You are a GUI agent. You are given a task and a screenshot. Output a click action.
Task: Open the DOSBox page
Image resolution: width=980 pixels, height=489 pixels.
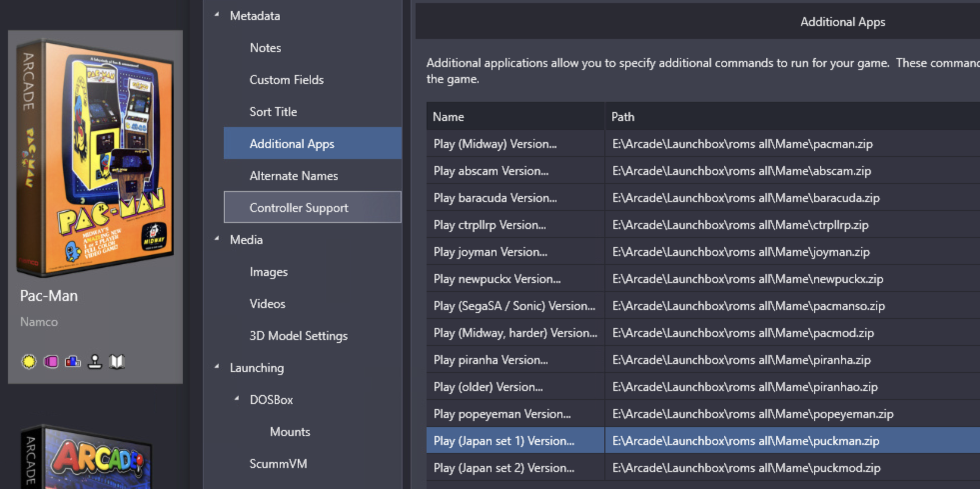(x=271, y=400)
